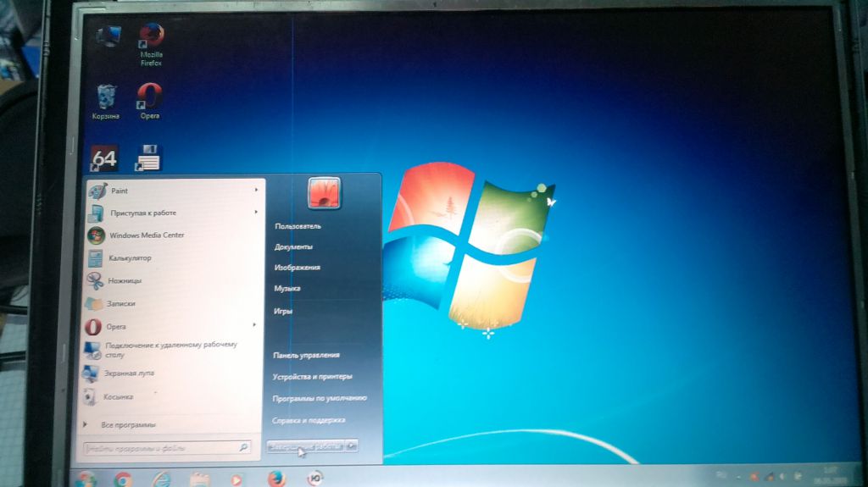
Task: Expand Приступая к работе submenu arrow
Action: [256, 212]
